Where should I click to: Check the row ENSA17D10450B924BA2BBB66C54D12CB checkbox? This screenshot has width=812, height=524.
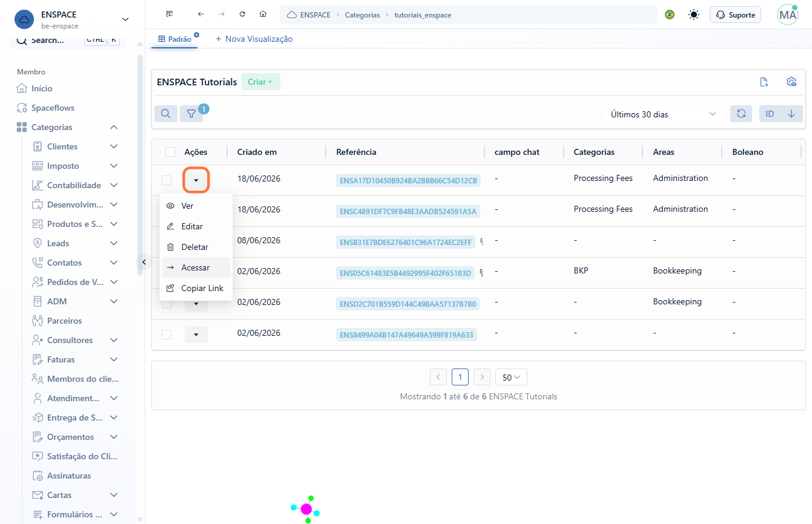pos(167,180)
